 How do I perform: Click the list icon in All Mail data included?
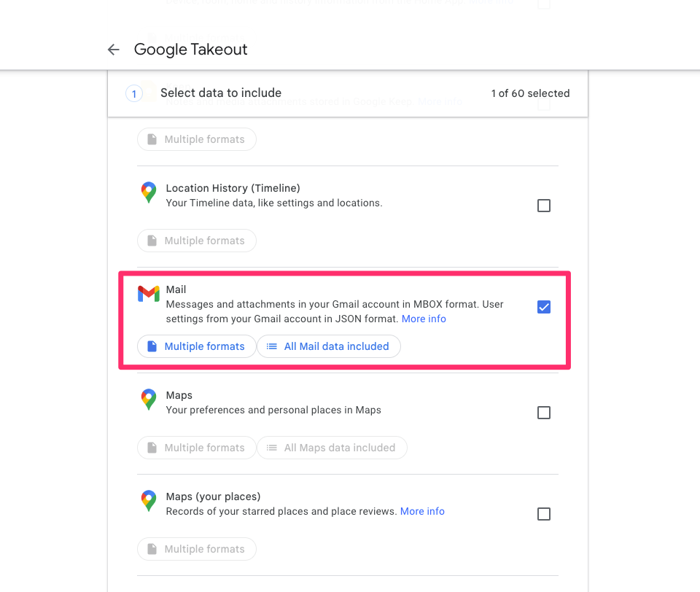pyautogui.click(x=272, y=346)
